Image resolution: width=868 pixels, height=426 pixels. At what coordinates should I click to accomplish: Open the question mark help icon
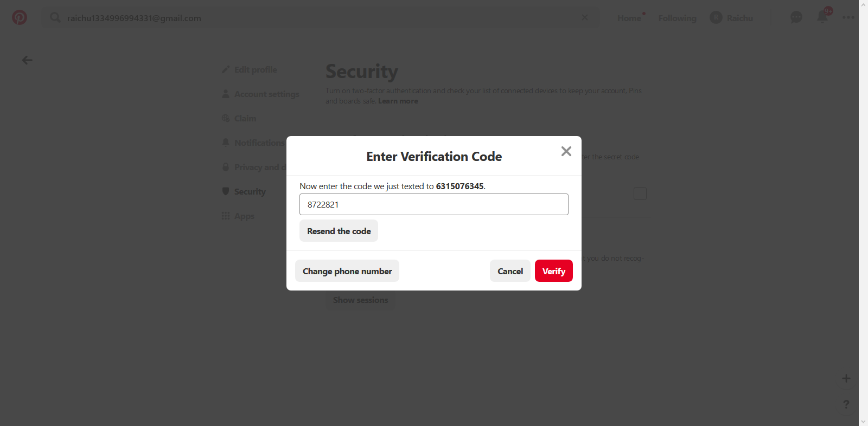(x=846, y=404)
